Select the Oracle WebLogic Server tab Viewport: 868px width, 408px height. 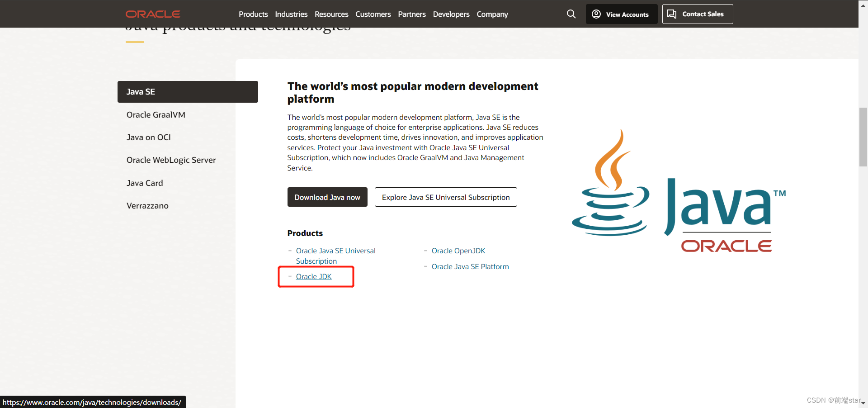171,160
